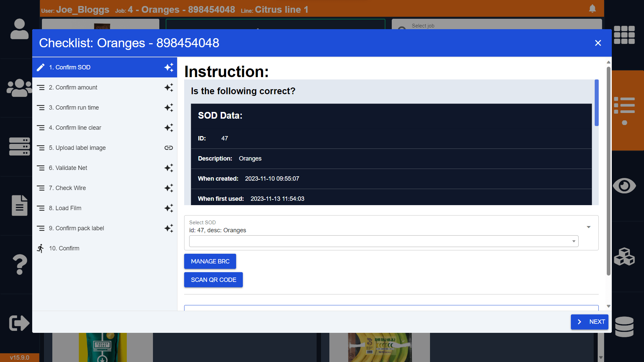Click the When first used timestamp

277,199
